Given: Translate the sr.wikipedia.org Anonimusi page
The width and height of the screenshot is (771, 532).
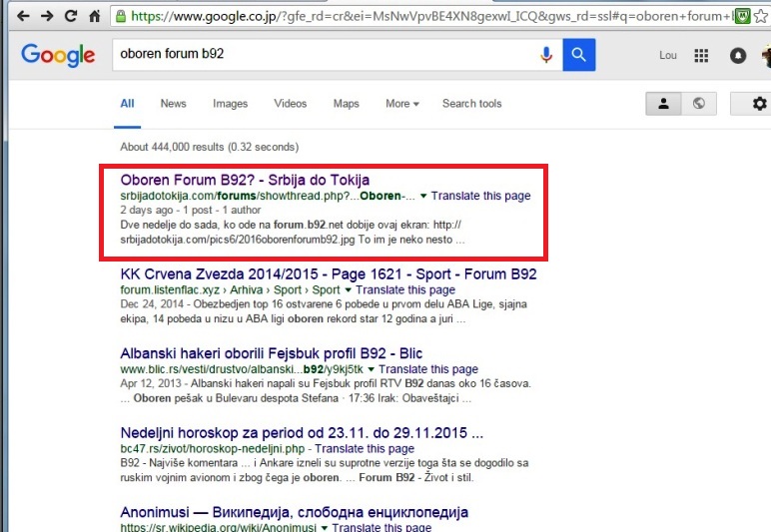Looking at the screenshot, I should (382, 528).
